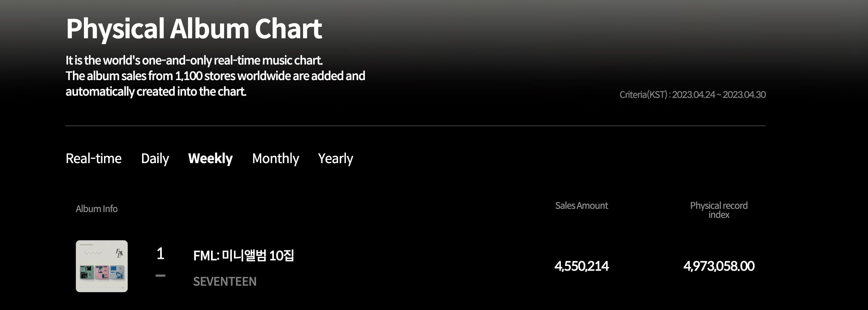Click the 1,100 stores worldwide description line
The width and height of the screenshot is (868, 310).
click(x=215, y=76)
